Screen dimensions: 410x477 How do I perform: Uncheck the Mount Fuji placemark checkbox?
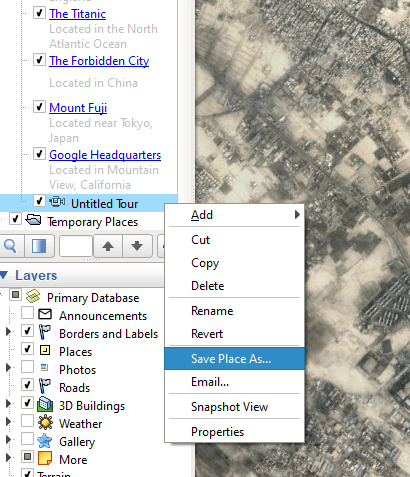39,107
